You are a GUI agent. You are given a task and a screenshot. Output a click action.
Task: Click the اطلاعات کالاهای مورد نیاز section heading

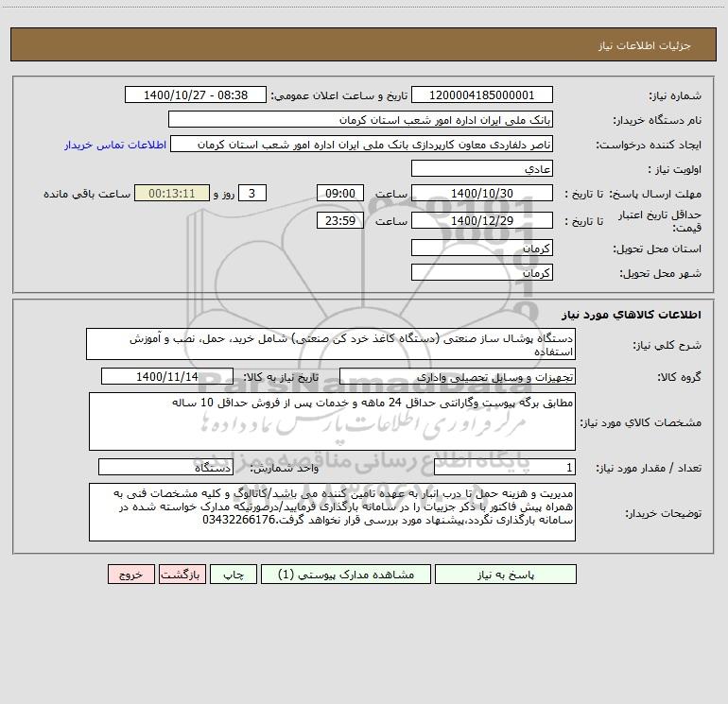pos(632,315)
